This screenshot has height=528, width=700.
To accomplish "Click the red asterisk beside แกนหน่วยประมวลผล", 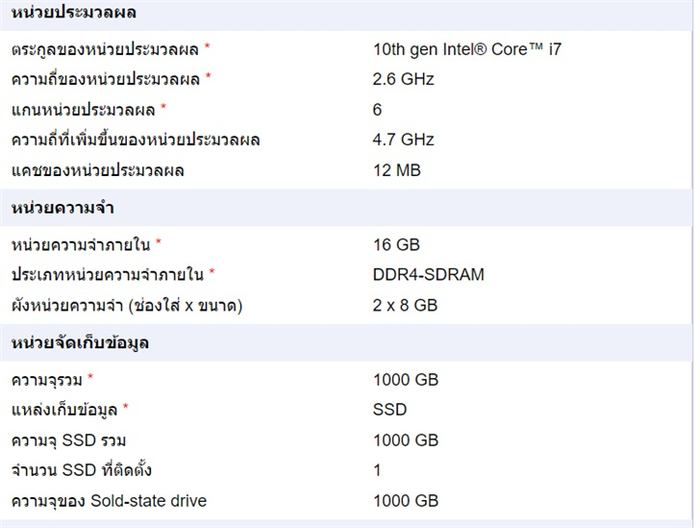I will coord(164,107).
